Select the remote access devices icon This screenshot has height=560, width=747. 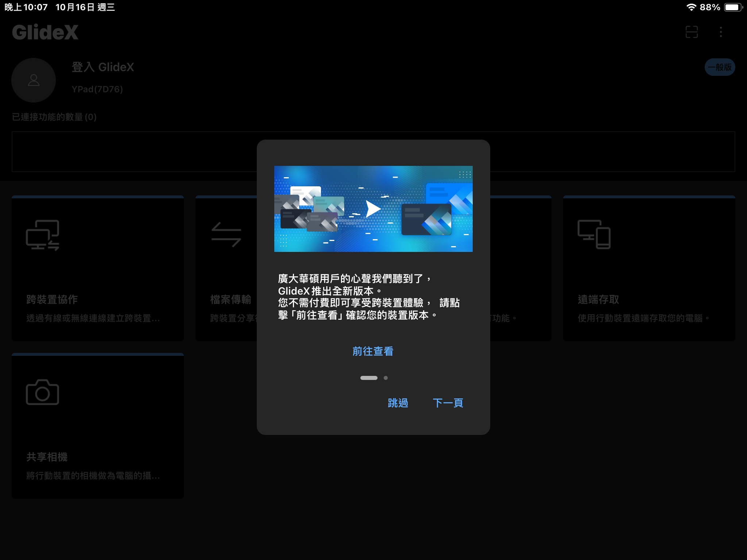[x=594, y=234]
